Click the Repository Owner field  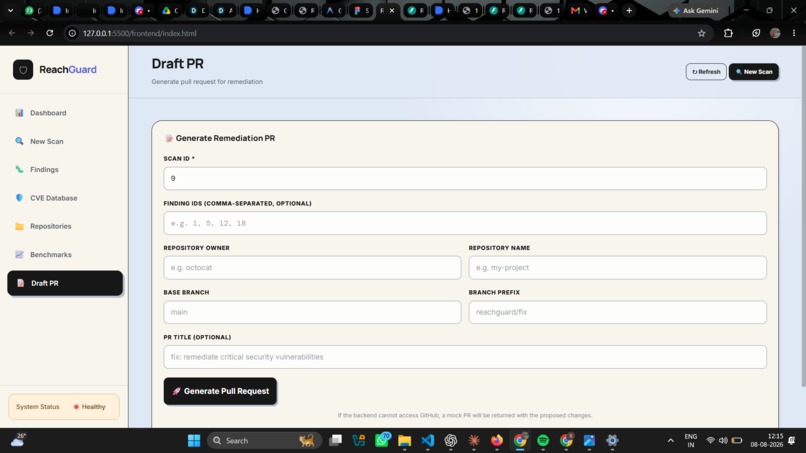point(312,267)
